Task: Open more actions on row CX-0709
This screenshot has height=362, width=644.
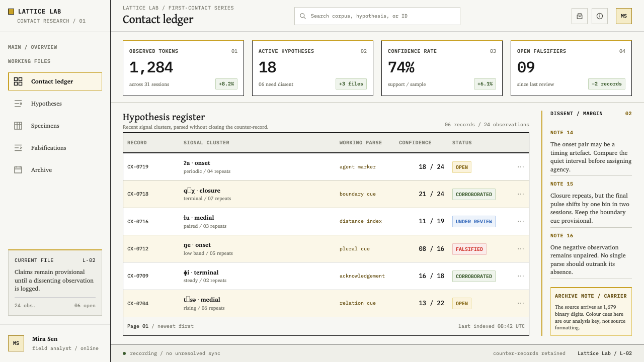Action: pos(521,276)
